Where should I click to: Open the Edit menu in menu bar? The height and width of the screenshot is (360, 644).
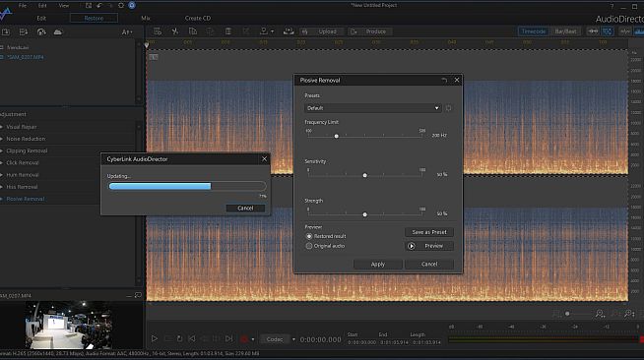(42, 6)
